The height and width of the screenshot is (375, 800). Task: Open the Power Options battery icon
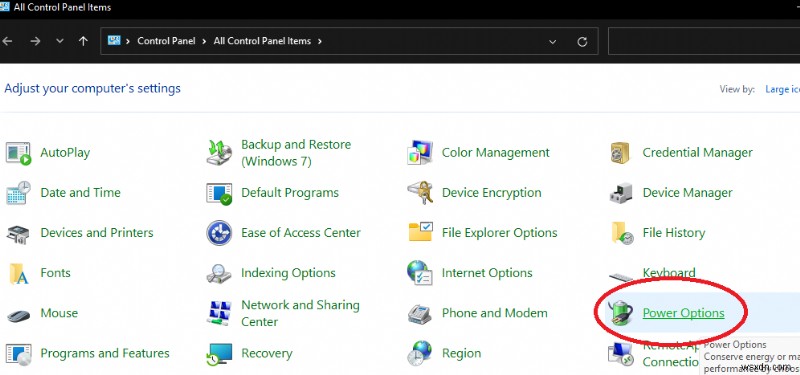[x=620, y=313]
